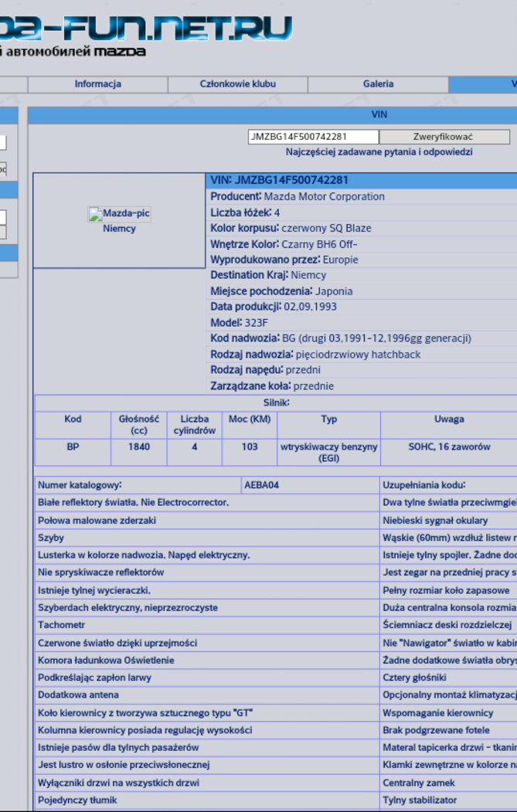This screenshot has width=517, height=812.
Task: Click 'Istnieje tylnej wycieraczki.' row
Action: [x=207, y=590]
